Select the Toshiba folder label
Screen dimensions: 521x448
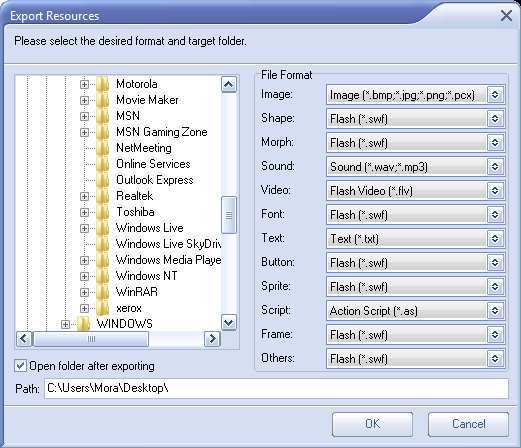(135, 212)
